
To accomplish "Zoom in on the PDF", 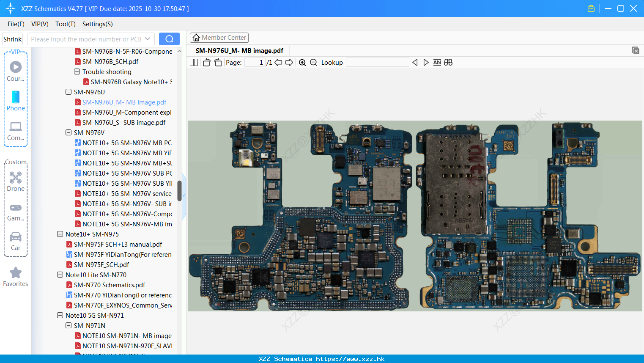I will click(302, 63).
